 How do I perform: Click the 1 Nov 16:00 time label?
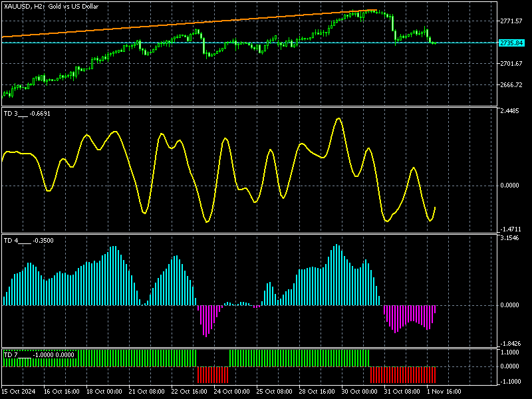[444, 391]
